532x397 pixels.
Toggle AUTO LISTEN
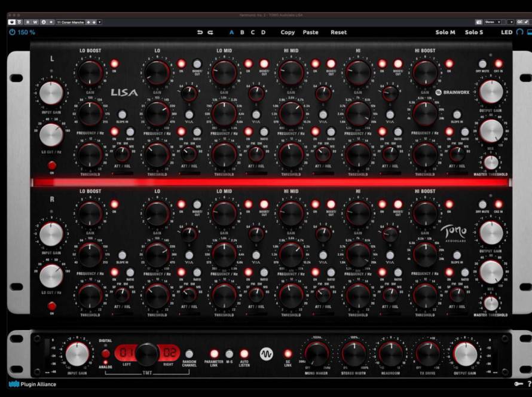(x=244, y=354)
